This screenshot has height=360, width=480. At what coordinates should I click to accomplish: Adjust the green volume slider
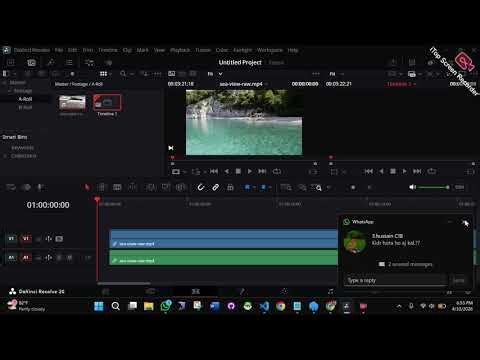[434, 187]
